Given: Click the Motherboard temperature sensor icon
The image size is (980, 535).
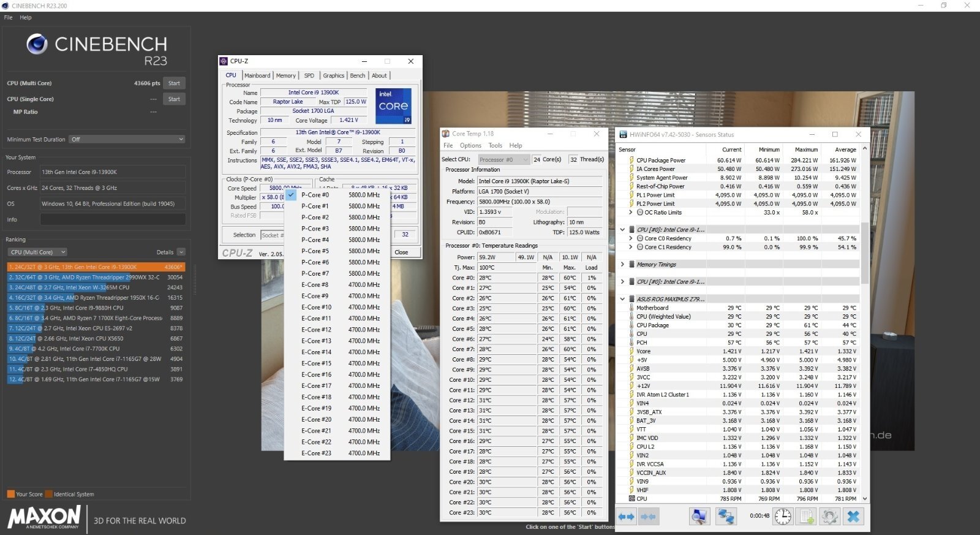Looking at the screenshot, I should [x=631, y=308].
